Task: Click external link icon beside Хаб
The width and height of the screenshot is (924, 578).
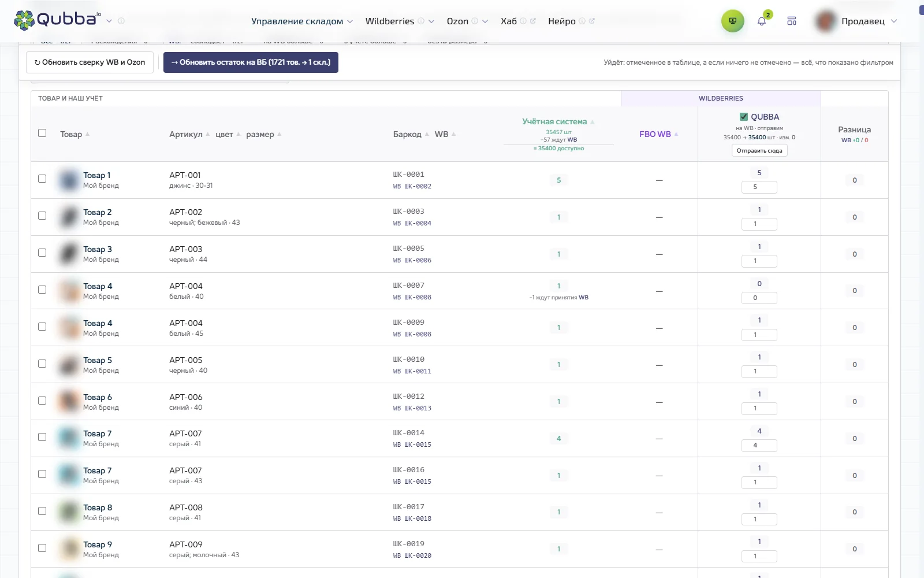Action: [x=533, y=21]
